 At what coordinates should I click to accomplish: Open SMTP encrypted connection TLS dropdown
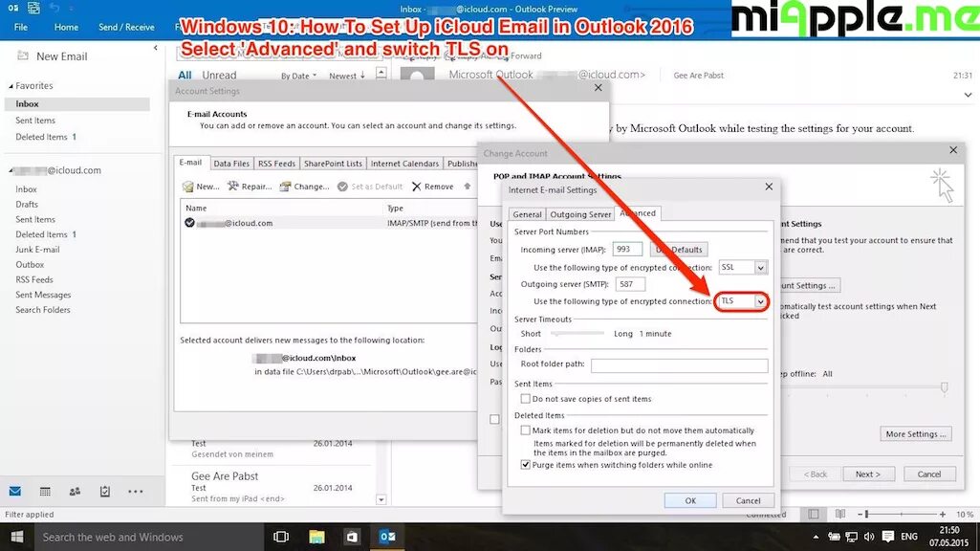pos(761,301)
